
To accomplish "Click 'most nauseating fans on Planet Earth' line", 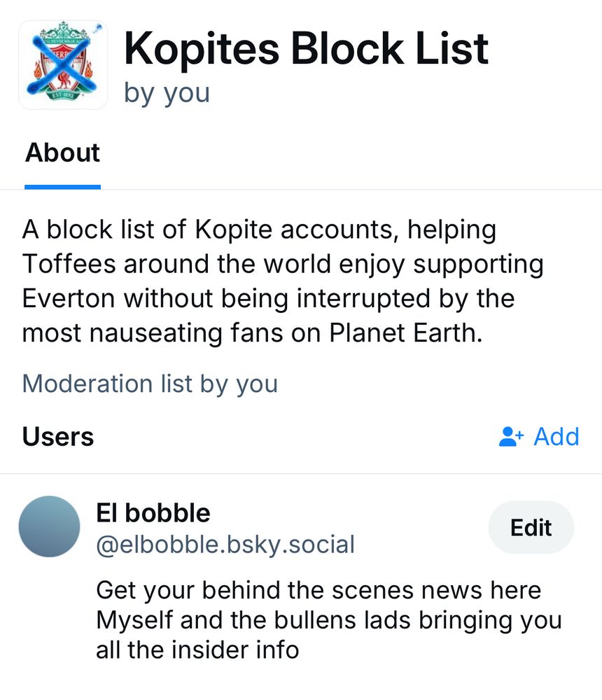I will (252, 333).
